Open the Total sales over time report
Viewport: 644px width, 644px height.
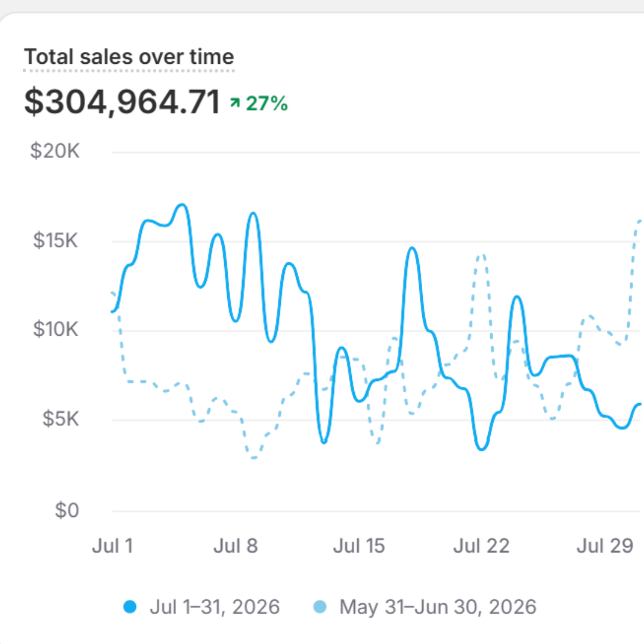(129, 57)
